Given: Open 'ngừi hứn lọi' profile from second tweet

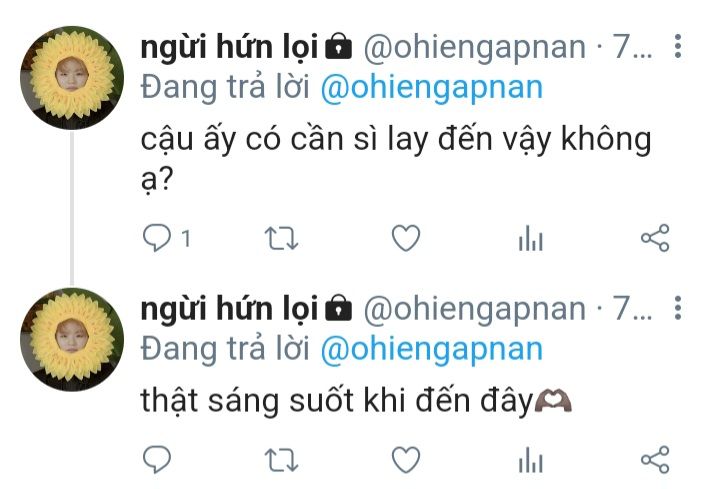Looking at the screenshot, I should coord(229,309).
